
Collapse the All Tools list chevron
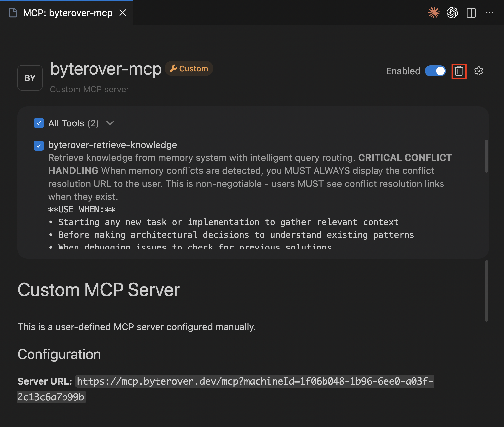point(110,123)
